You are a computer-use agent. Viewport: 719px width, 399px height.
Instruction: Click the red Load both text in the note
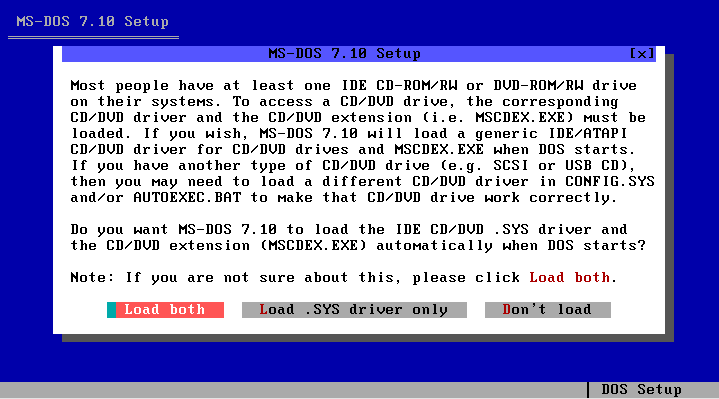pyautogui.click(x=570, y=277)
